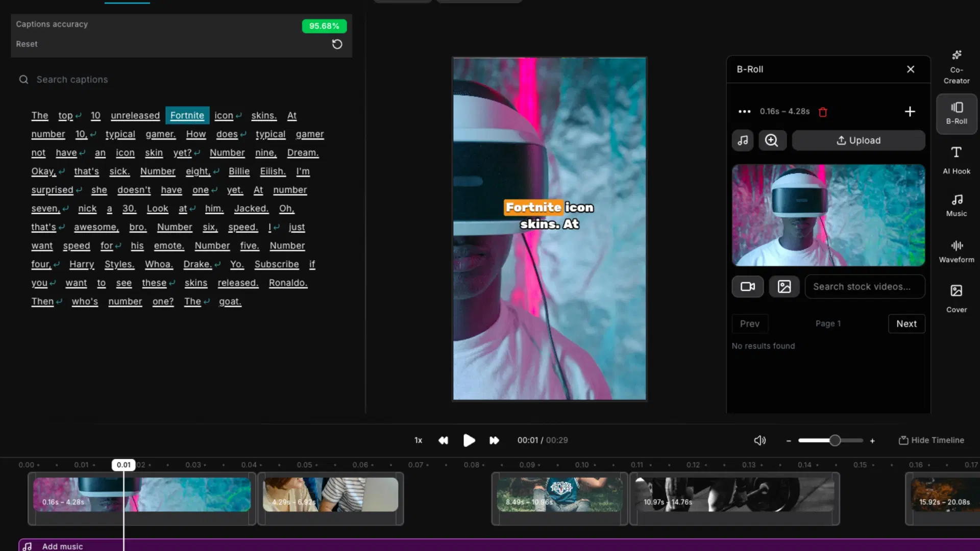Switch to the B-Roll tab in sidebar

coord(957,113)
